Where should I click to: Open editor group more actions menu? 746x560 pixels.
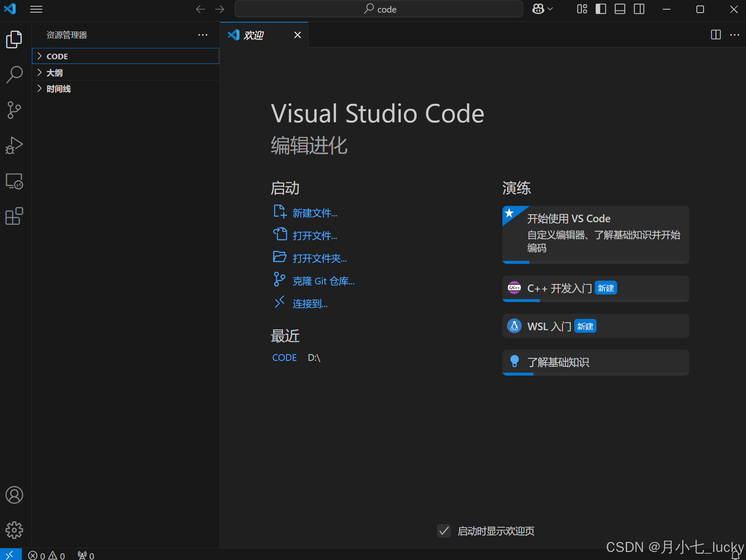click(735, 35)
